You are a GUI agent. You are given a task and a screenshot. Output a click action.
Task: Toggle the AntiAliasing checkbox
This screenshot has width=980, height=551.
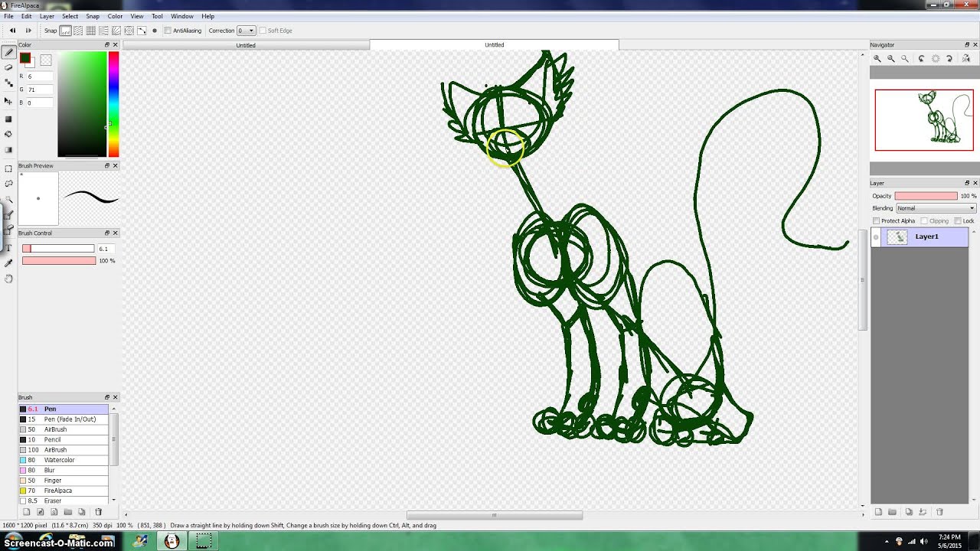(x=168, y=31)
